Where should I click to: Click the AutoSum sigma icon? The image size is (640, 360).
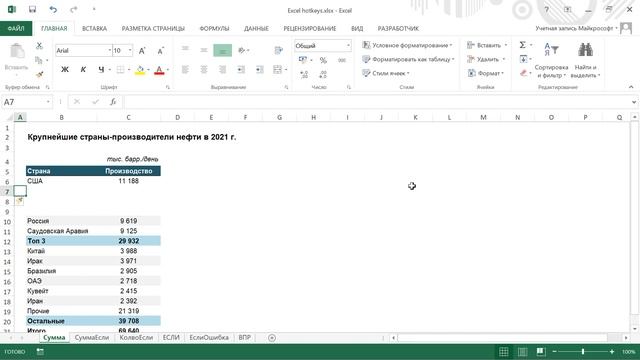pyautogui.click(x=522, y=45)
